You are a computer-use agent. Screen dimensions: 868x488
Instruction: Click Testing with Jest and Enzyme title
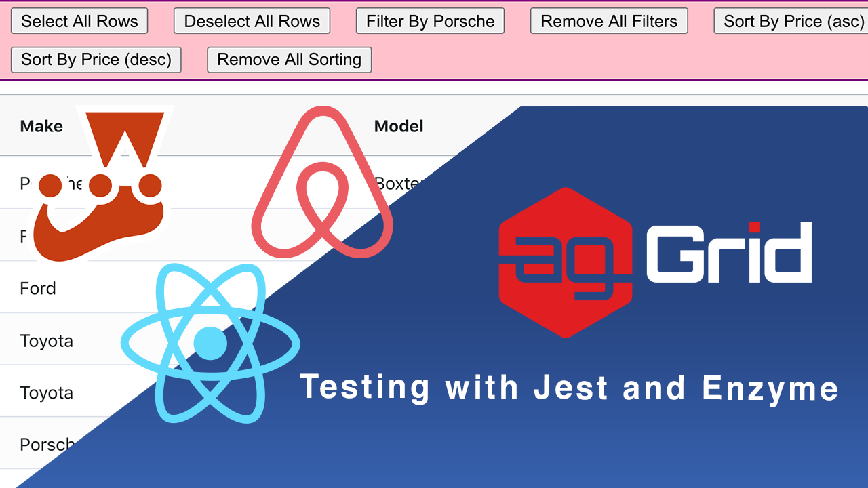pos(570,388)
